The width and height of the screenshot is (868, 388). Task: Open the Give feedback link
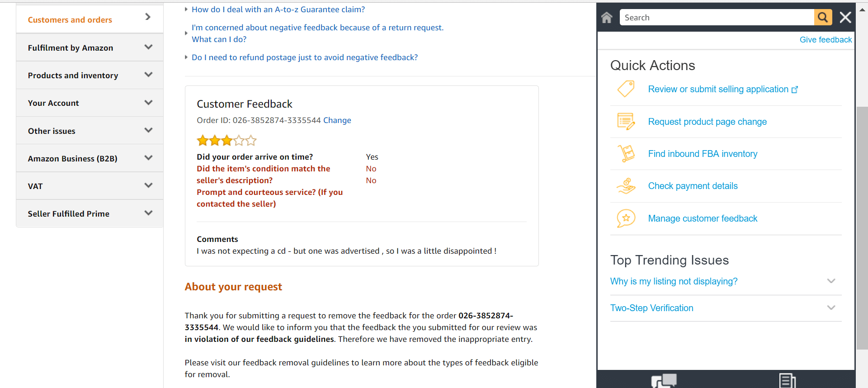click(826, 40)
